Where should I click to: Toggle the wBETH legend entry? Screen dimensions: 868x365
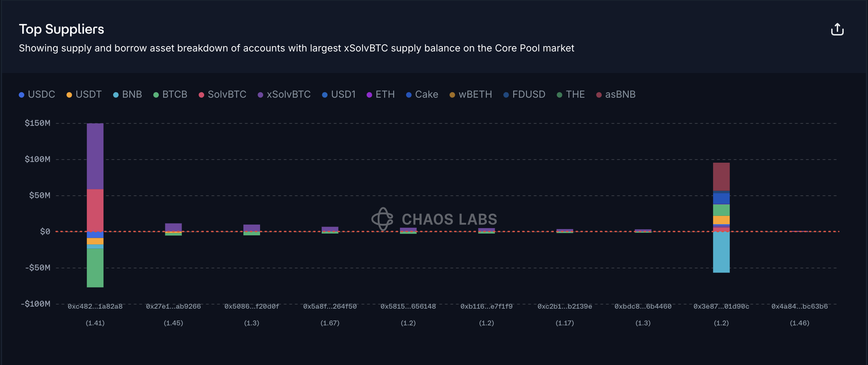pos(470,95)
